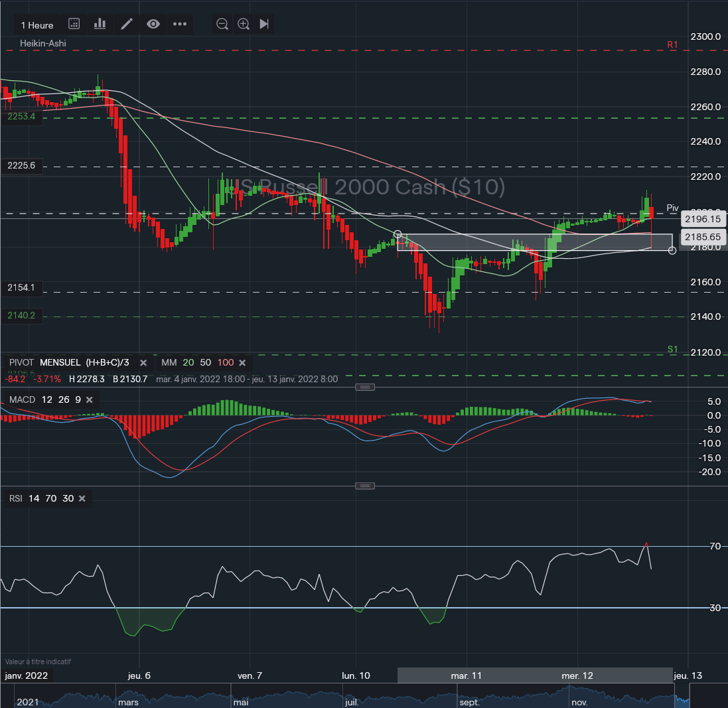Open PIVOT MENSUEL indicator settings
Image resolution: width=728 pixels, height=708 pixels.
(69, 362)
